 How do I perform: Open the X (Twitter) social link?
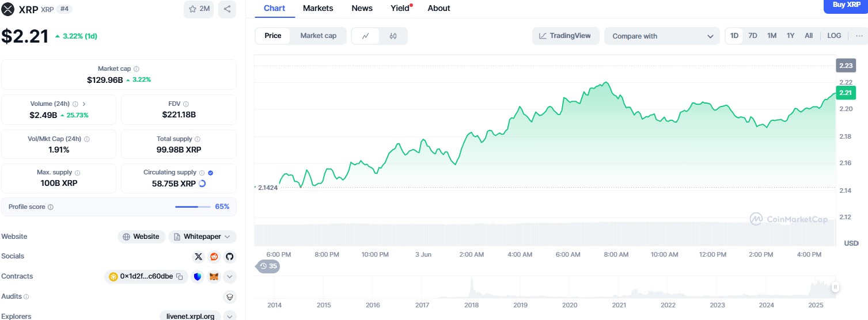click(199, 257)
